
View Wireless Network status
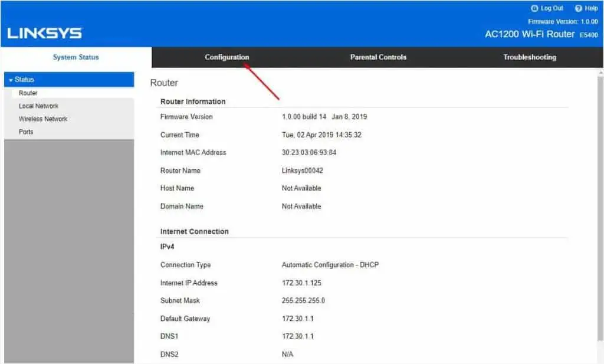point(42,119)
